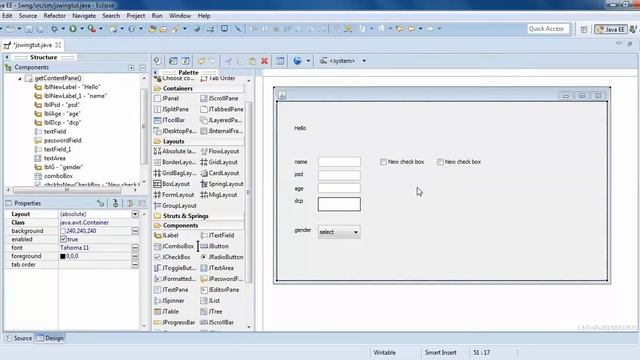Pick JSpinner from the Palette
The width and height of the screenshot is (640, 360).
169,301
